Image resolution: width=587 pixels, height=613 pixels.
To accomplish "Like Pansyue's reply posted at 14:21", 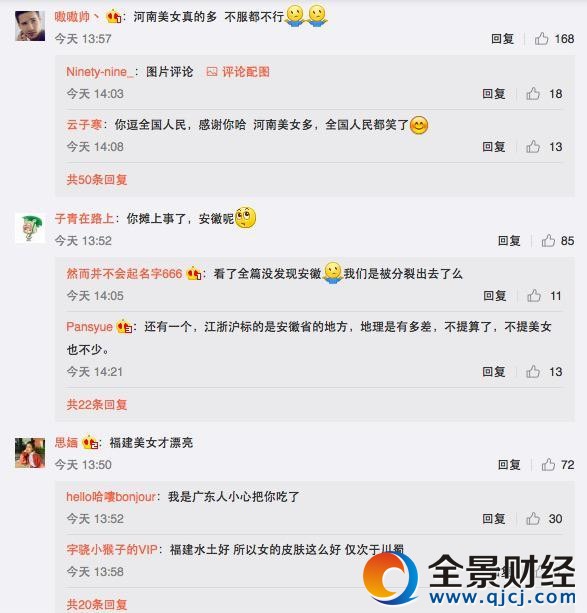I will click(533, 371).
